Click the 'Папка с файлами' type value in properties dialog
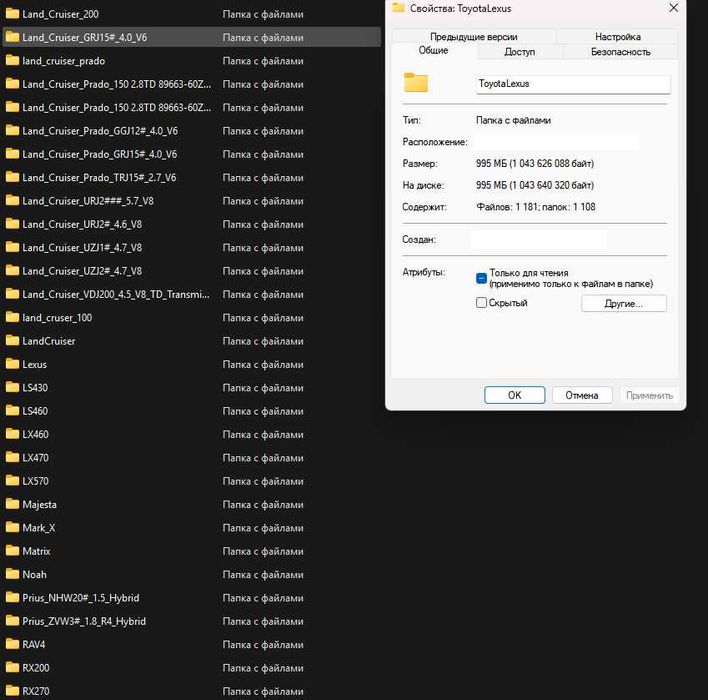 point(513,120)
